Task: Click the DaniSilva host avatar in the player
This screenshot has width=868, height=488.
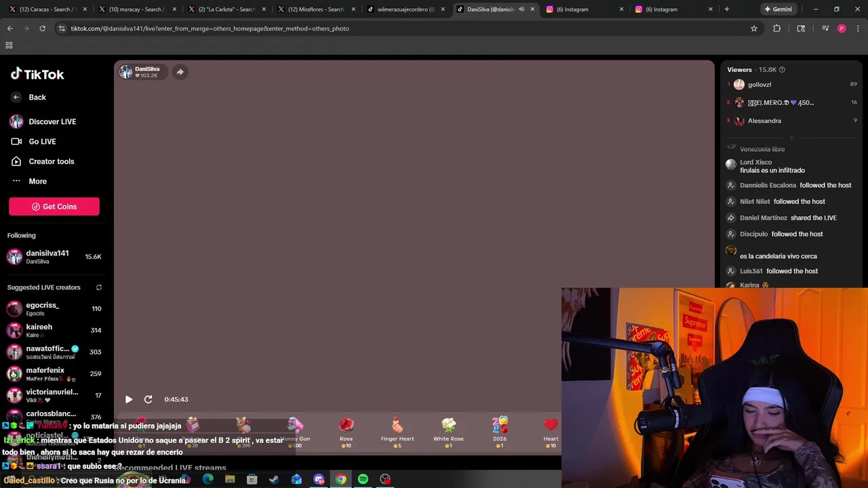Action: (x=126, y=72)
